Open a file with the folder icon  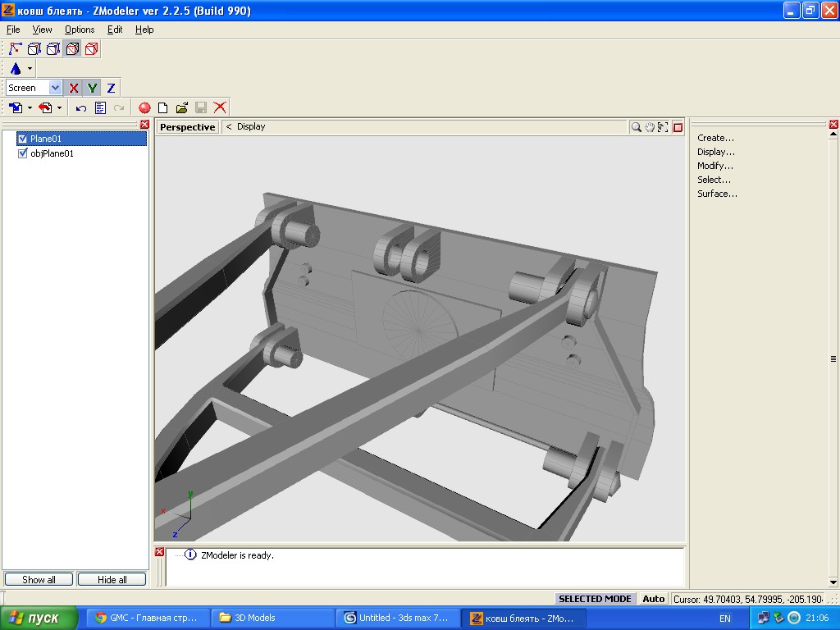pyautogui.click(x=181, y=107)
